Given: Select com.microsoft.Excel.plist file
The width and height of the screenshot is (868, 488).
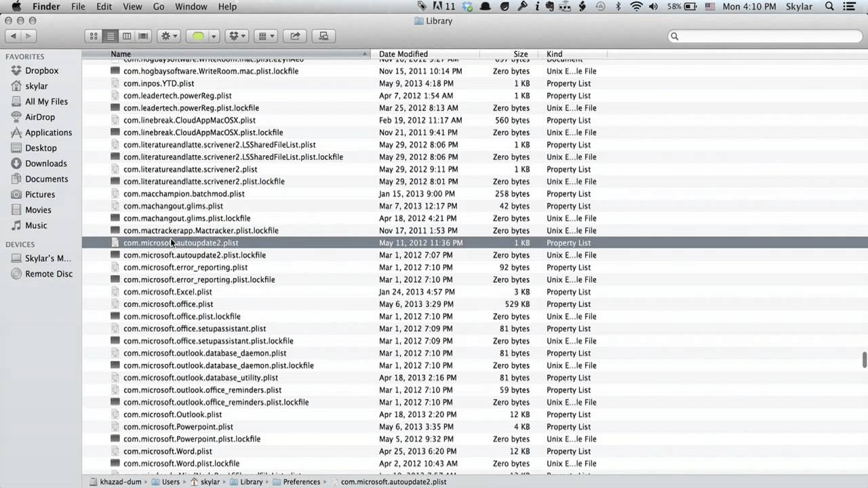Looking at the screenshot, I should tap(167, 292).
